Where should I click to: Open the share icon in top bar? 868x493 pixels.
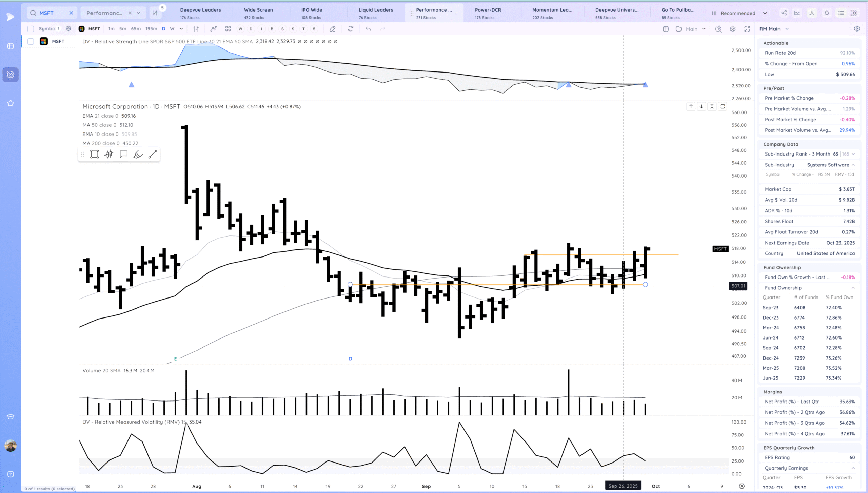click(x=784, y=13)
